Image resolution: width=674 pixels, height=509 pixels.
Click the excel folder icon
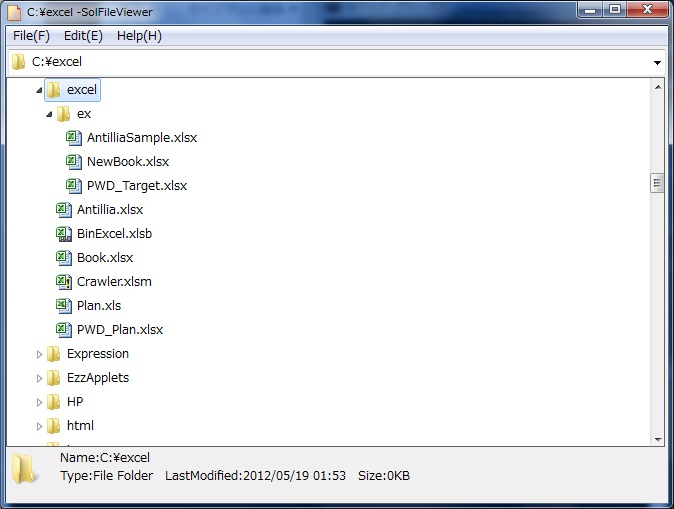click(53, 90)
